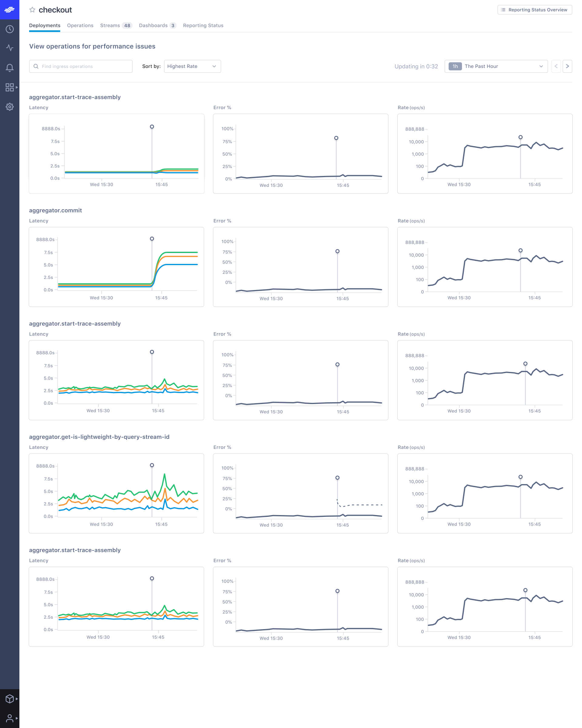
Task: Open the clock history icon in sidebar
Action: click(x=9, y=29)
